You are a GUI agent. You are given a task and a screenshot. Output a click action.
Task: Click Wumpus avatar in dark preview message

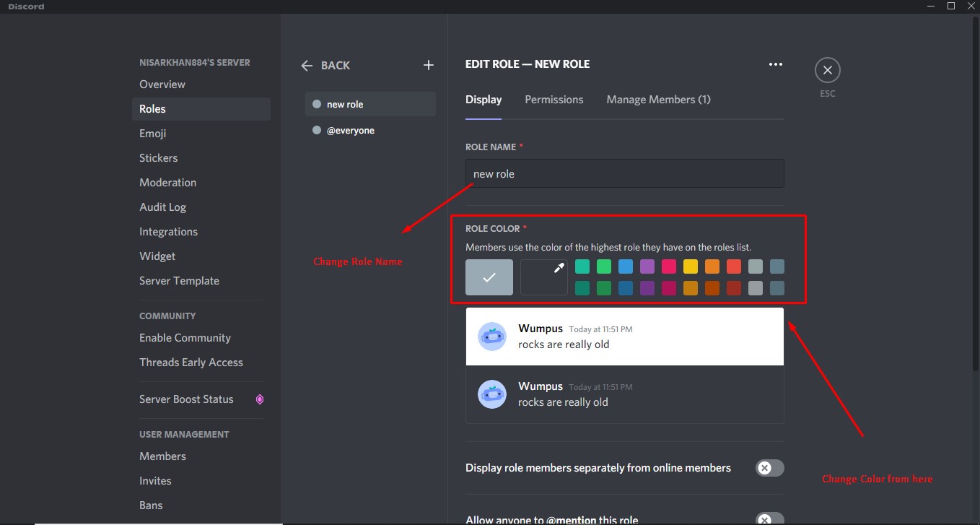[x=492, y=394]
